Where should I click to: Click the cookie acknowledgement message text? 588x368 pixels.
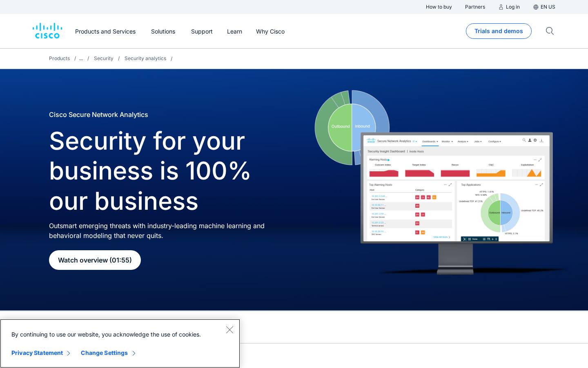(x=106, y=334)
